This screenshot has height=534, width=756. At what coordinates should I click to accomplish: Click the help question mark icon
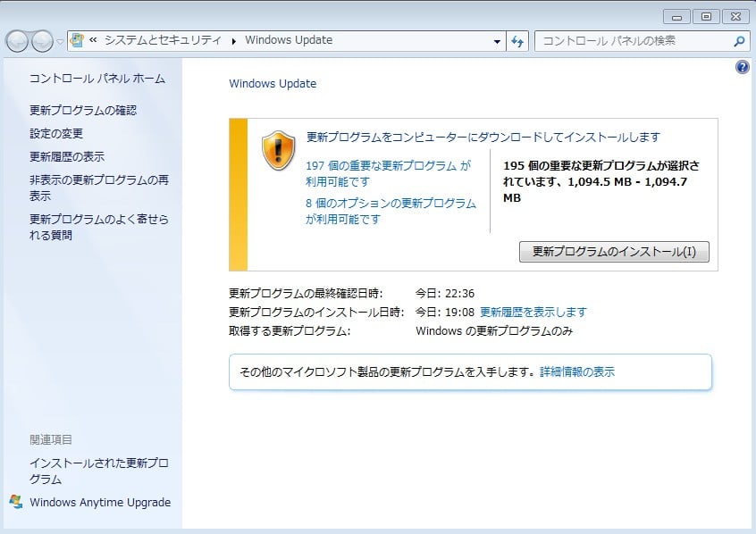(x=742, y=67)
